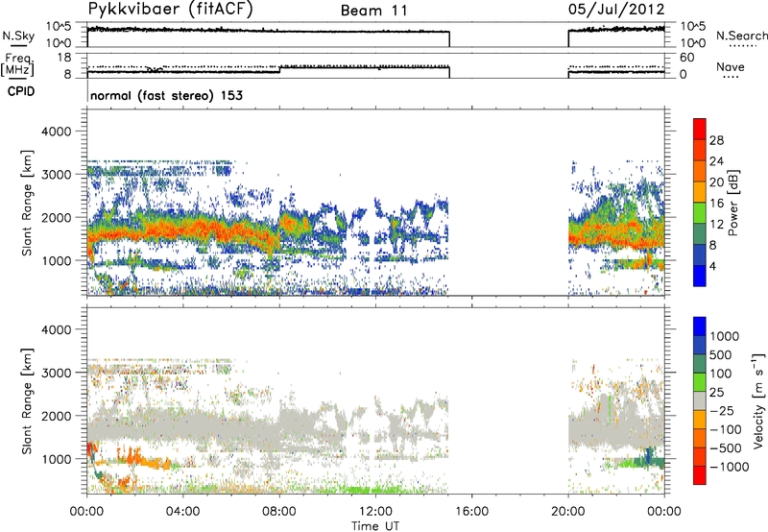
Task: Click the Power [dB] colorbar label
Action: click(733, 203)
